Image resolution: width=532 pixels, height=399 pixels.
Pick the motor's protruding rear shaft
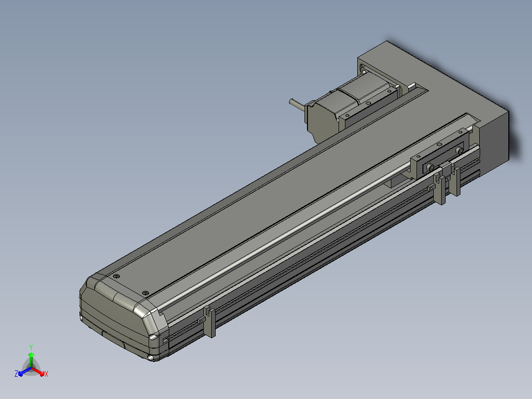[297, 104]
